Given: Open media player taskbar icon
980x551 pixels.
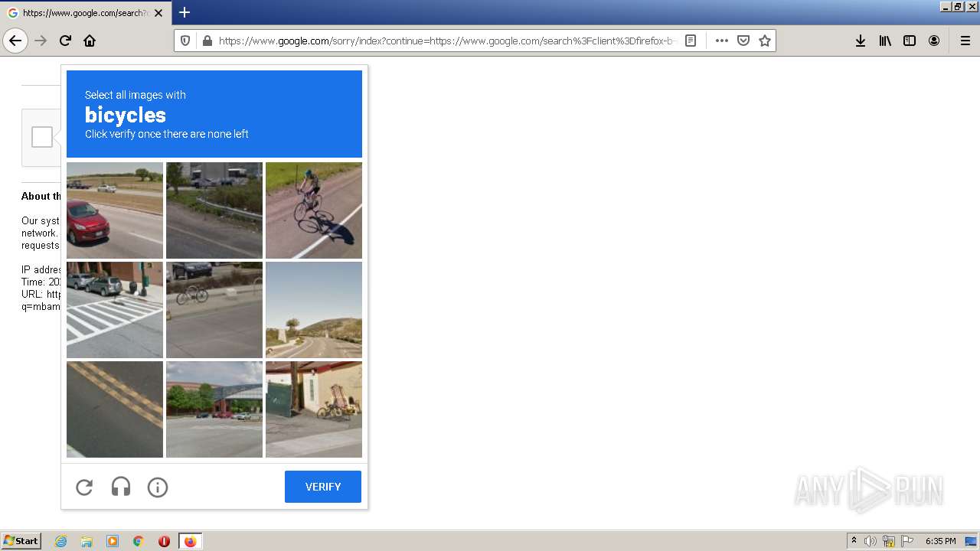Looking at the screenshot, I should [113, 541].
